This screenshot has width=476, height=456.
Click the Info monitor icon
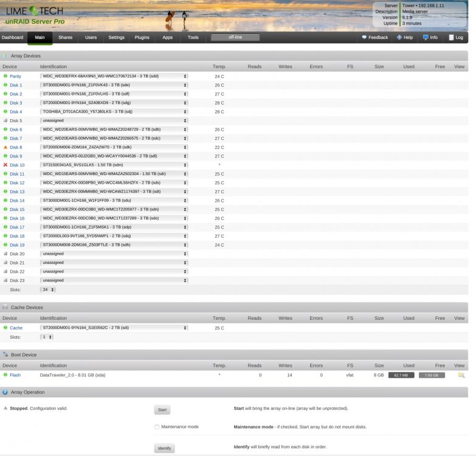[426, 37]
